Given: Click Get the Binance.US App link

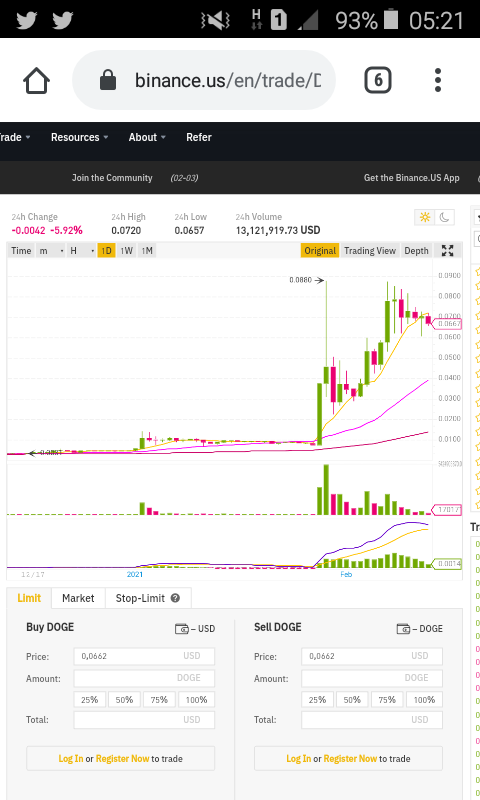Looking at the screenshot, I should 412,178.
